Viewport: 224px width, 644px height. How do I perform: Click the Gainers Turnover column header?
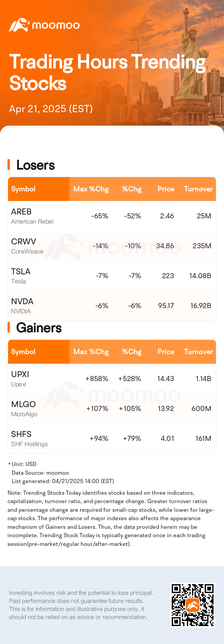coord(198,352)
